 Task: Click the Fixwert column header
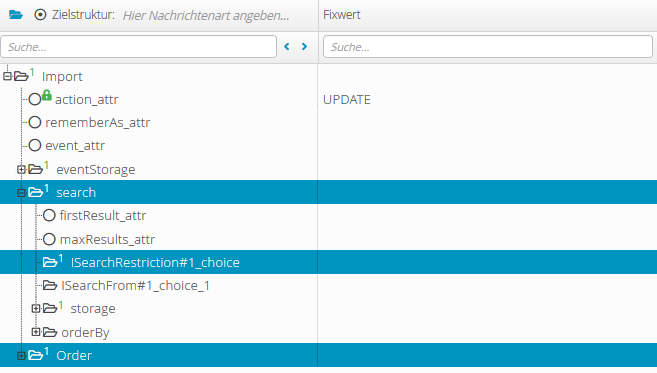click(x=341, y=15)
